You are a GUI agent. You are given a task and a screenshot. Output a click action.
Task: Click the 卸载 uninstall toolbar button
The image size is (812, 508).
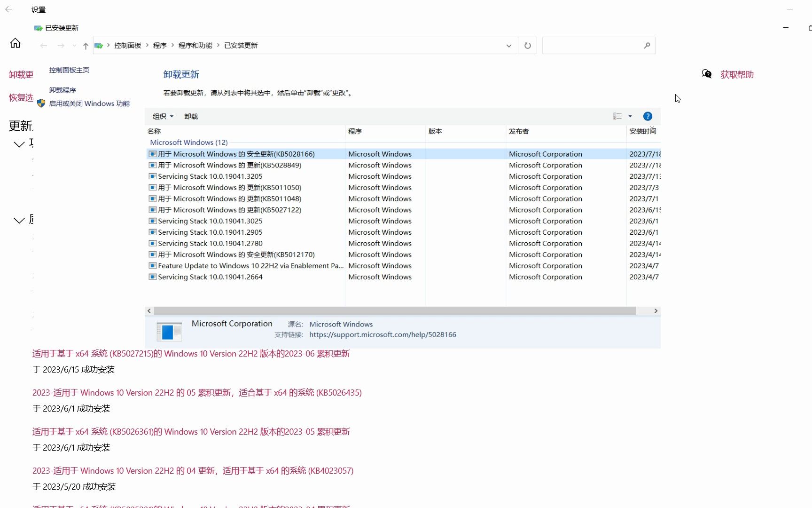click(x=191, y=116)
